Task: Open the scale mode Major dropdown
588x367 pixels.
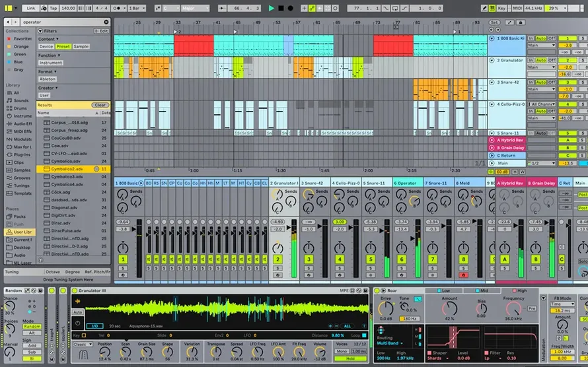Action: [x=196, y=8]
